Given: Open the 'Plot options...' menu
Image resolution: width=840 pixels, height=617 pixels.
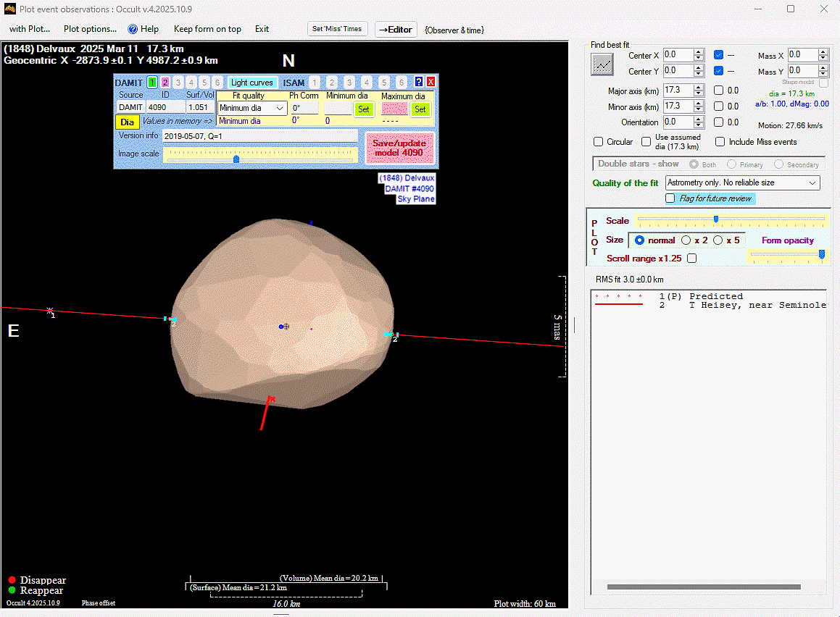Looking at the screenshot, I should point(90,29).
